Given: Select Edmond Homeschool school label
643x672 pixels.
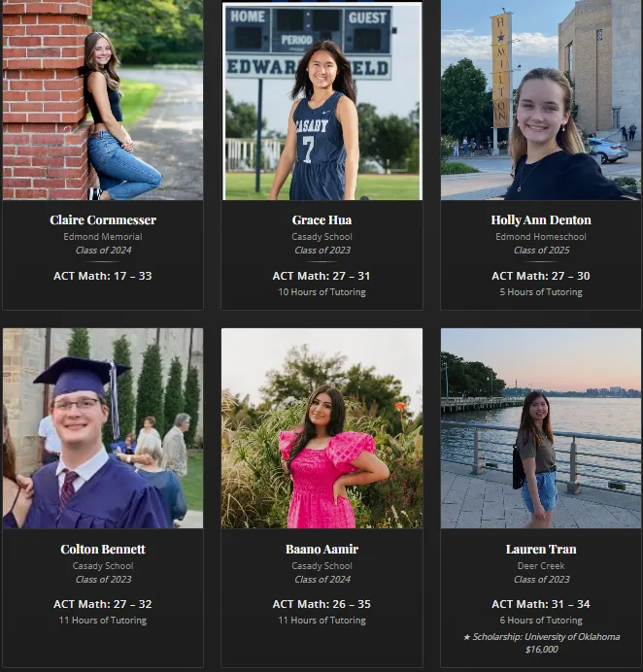Looking at the screenshot, I should click(541, 237).
